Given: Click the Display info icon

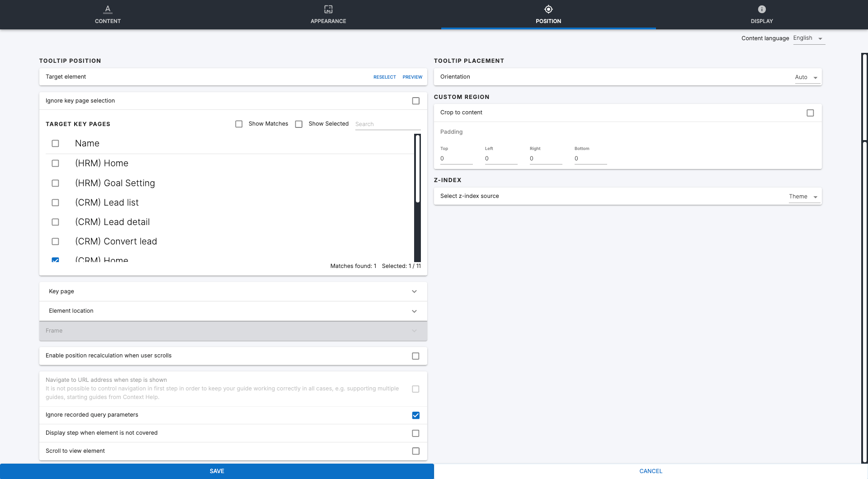Looking at the screenshot, I should [762, 9].
